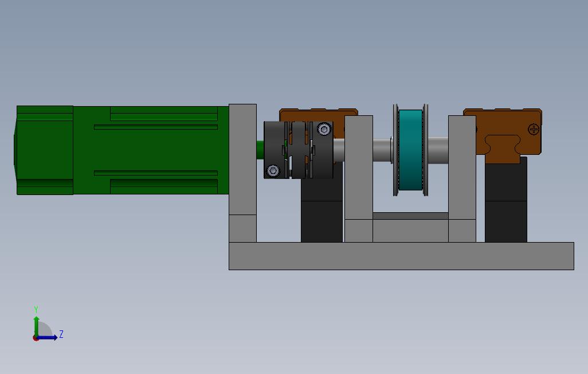
Task: Select the gray motor mounting plate
Action: pos(242,173)
